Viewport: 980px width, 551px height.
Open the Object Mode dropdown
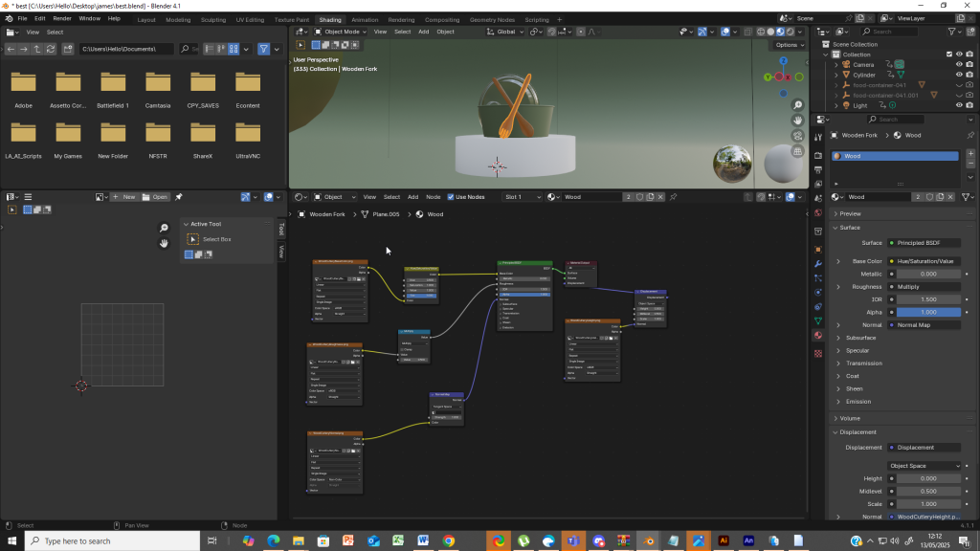pyautogui.click(x=343, y=32)
